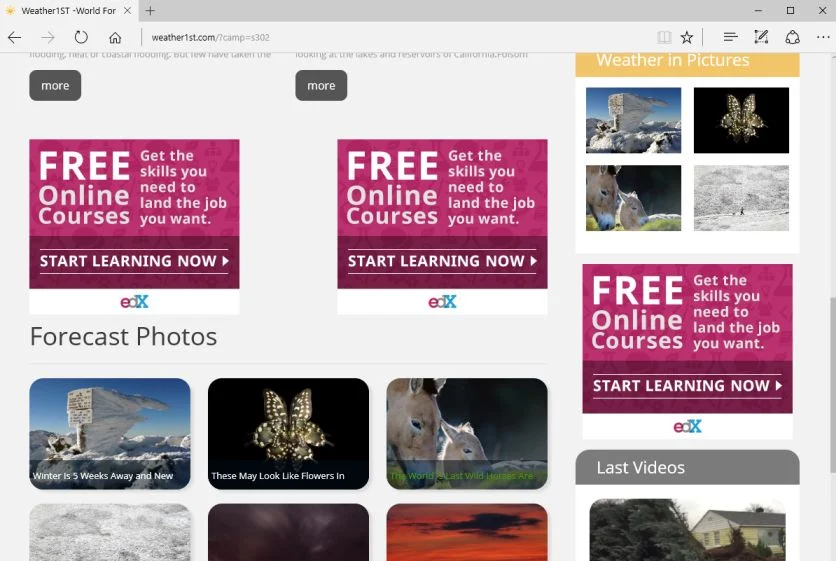Viewport: 836px width, 561px height.
Task: Click the right 'more' button
Action: [321, 85]
